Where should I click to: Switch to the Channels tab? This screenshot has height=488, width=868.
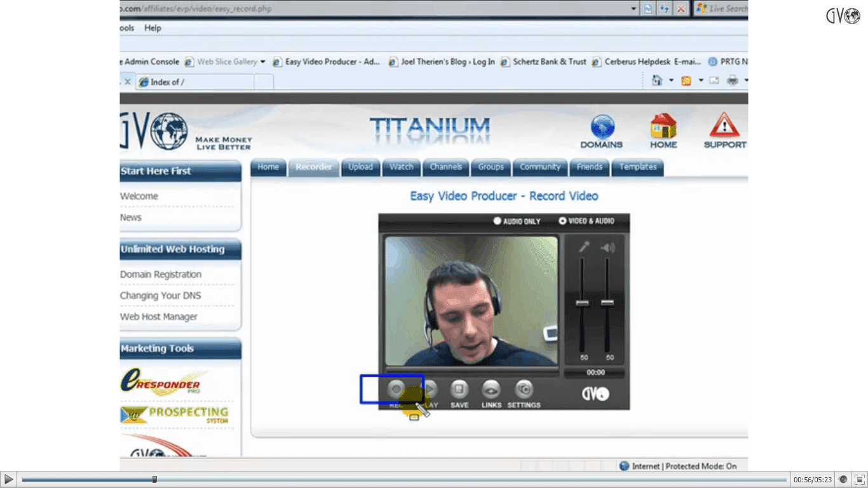(445, 167)
